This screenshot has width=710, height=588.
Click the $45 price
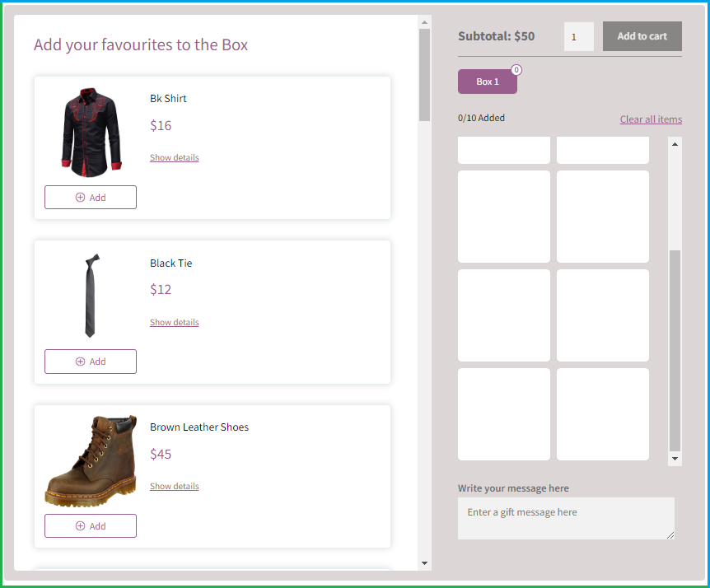[161, 454]
